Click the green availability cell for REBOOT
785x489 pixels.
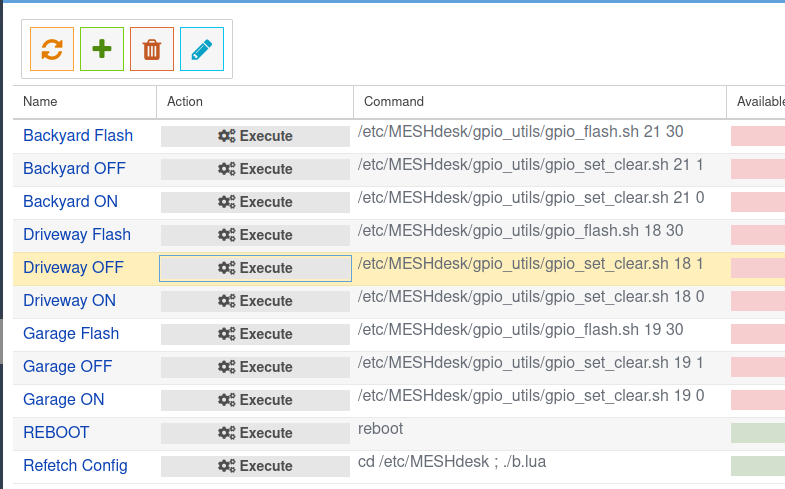758,433
